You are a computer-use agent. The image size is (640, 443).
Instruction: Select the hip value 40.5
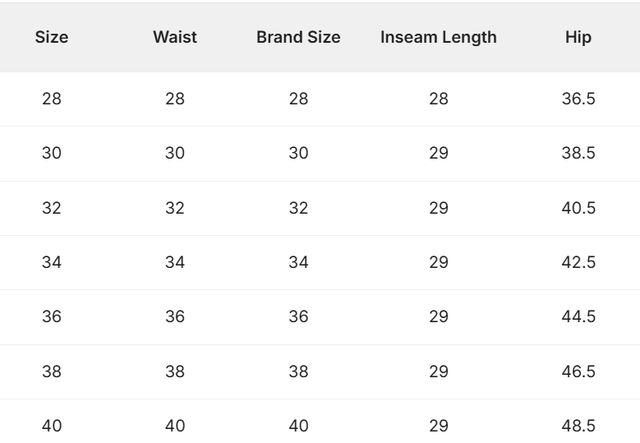click(x=578, y=208)
